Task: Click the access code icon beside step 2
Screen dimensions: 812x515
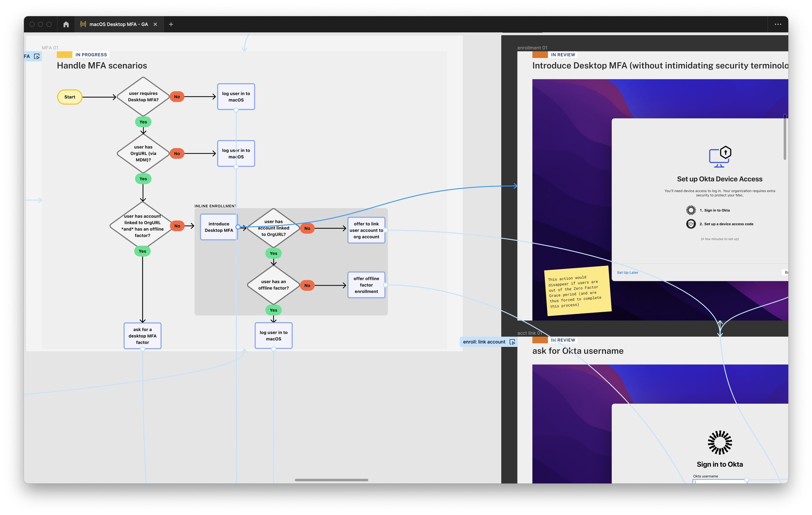Action: pyautogui.click(x=691, y=224)
